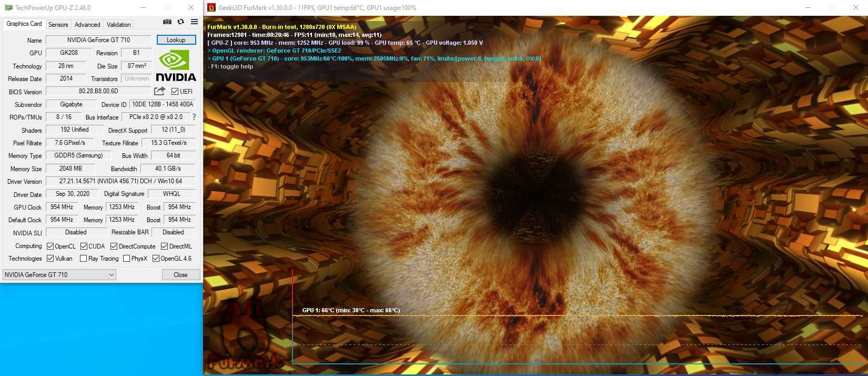Click the Revision field showing B1
868x376 pixels.
[x=136, y=53]
